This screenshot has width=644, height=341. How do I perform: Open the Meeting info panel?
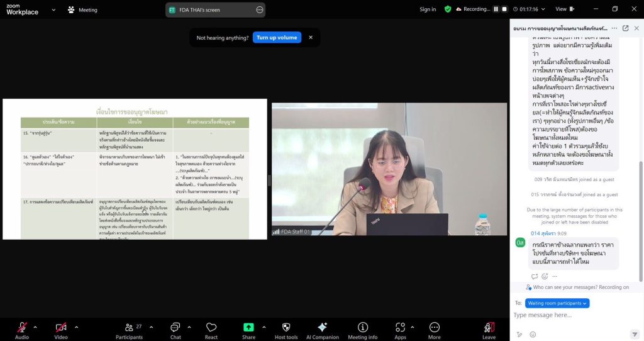coord(362,329)
